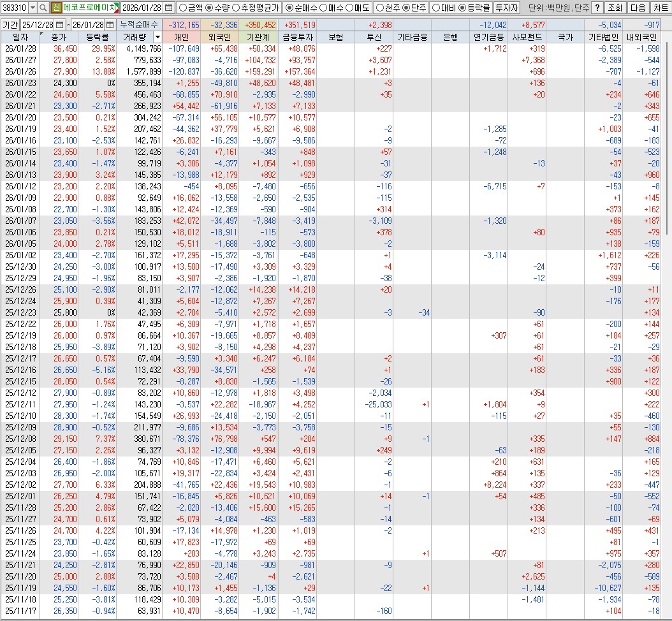Click 투신 value -25,033
Image resolution: width=672 pixels, height=621 pixels.
(378, 405)
